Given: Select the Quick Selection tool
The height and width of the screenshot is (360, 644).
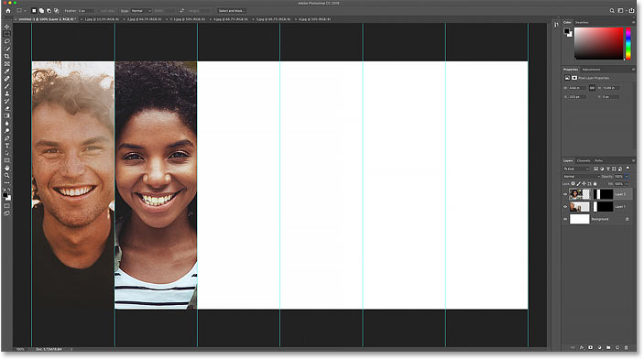Looking at the screenshot, I should pos(7,49).
